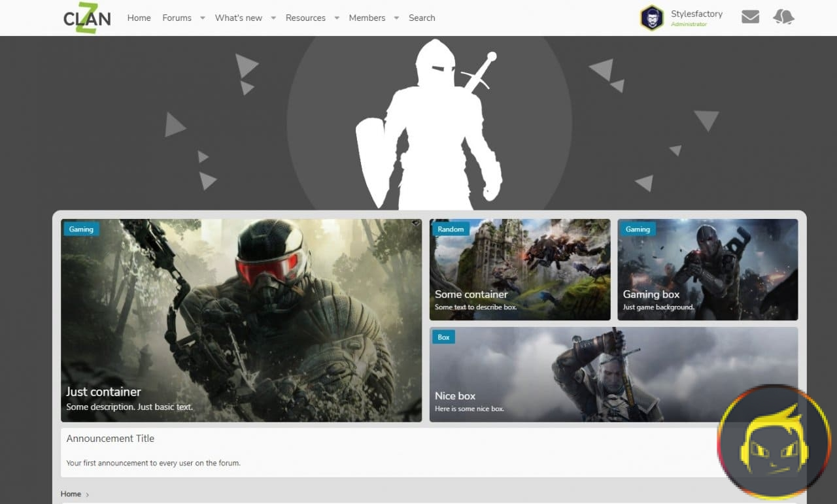Click the Stylesfactory username link
The height and width of the screenshot is (504, 837).
click(696, 14)
